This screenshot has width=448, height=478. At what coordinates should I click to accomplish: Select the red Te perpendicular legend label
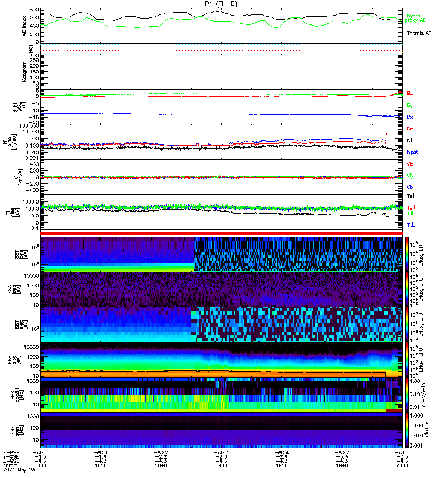(x=411, y=207)
